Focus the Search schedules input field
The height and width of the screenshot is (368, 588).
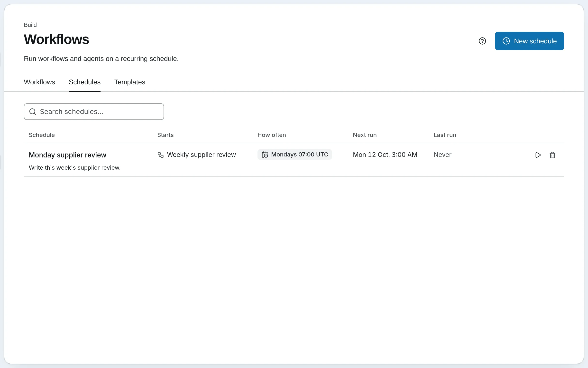94,112
